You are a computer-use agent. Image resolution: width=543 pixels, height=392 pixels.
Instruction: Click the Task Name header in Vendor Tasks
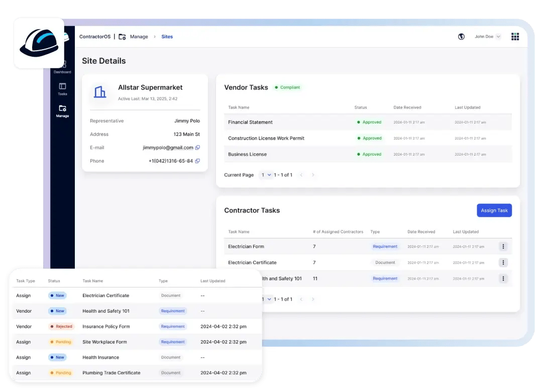tap(239, 107)
